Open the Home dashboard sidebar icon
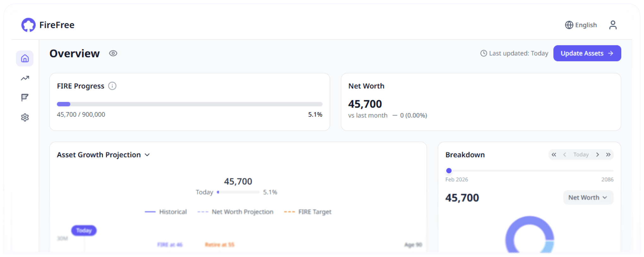The height and width of the screenshot is (257, 644). [x=25, y=58]
